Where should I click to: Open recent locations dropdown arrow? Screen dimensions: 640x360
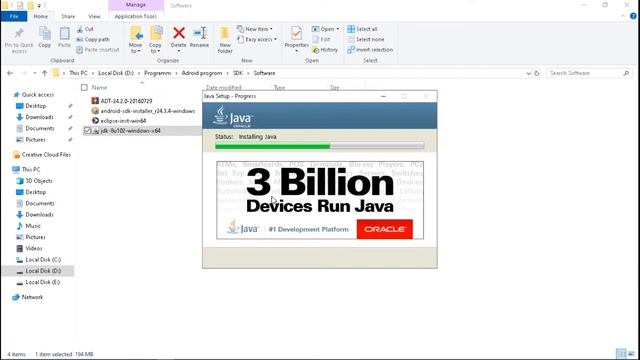tap(35, 73)
